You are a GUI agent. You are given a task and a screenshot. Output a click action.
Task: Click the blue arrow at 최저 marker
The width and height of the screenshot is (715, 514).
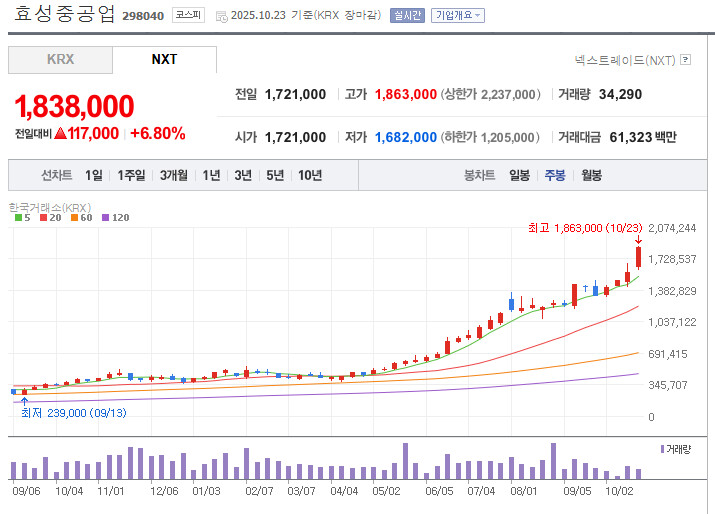point(25,400)
